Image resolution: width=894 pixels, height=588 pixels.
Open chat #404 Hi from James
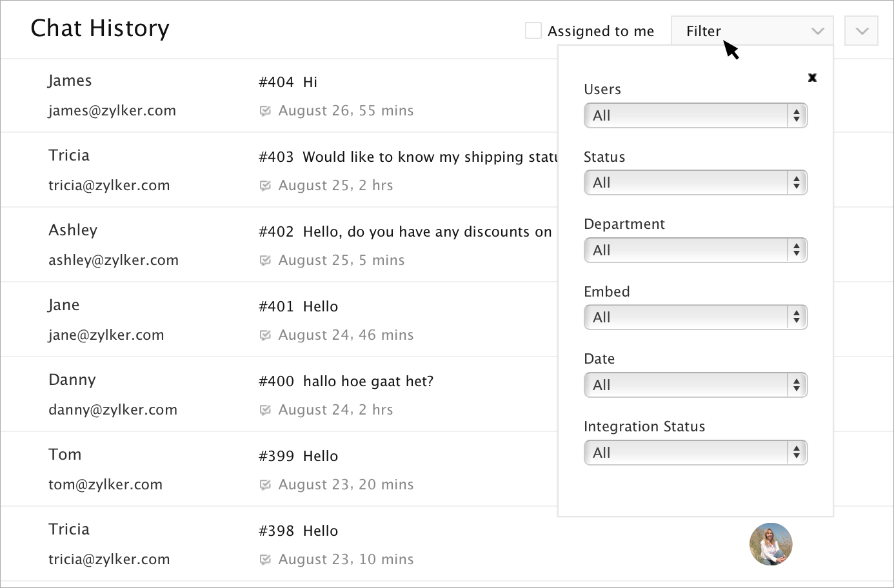pos(288,83)
